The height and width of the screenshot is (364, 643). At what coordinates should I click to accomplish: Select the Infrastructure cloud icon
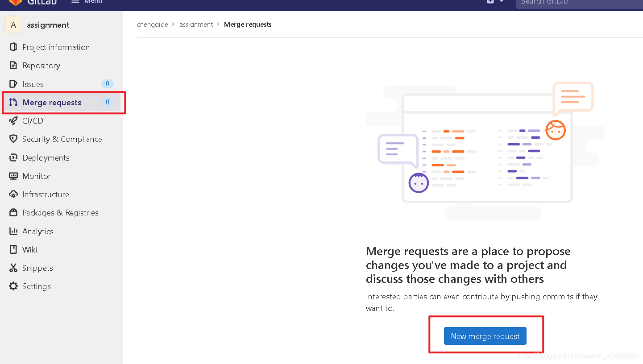(13, 194)
